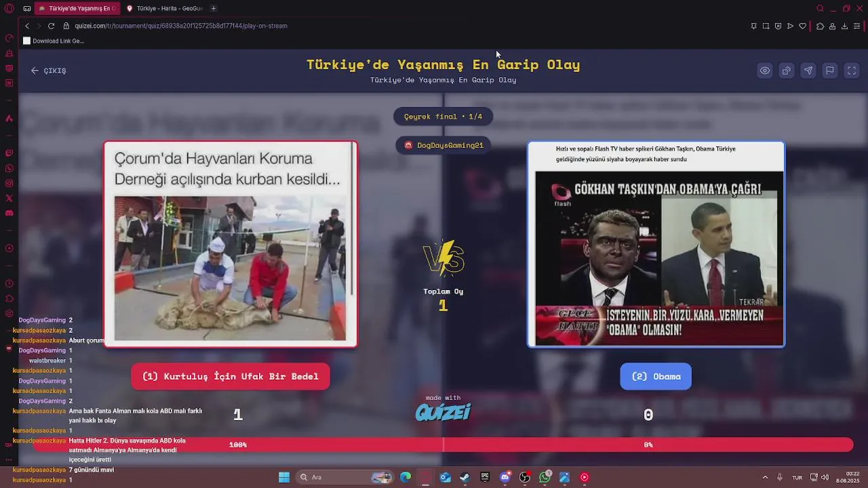Click the copy link icon in quiz header
868x488 pixels.
pos(787,70)
